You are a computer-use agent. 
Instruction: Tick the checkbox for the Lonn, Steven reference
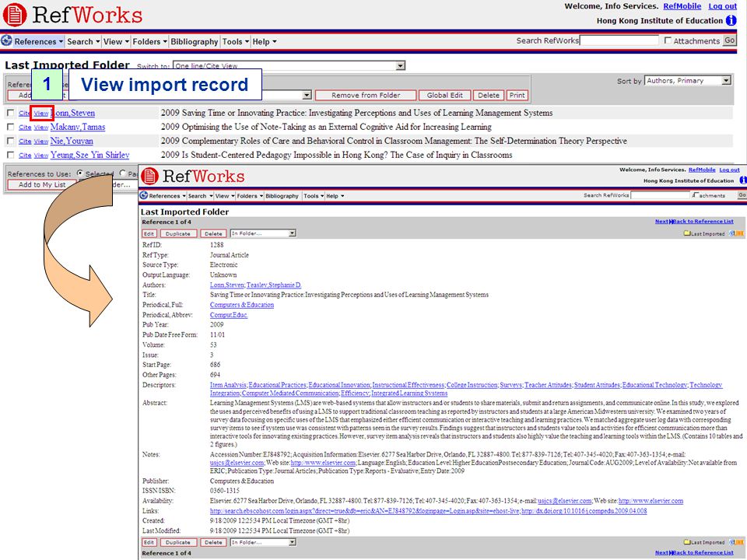(x=10, y=113)
